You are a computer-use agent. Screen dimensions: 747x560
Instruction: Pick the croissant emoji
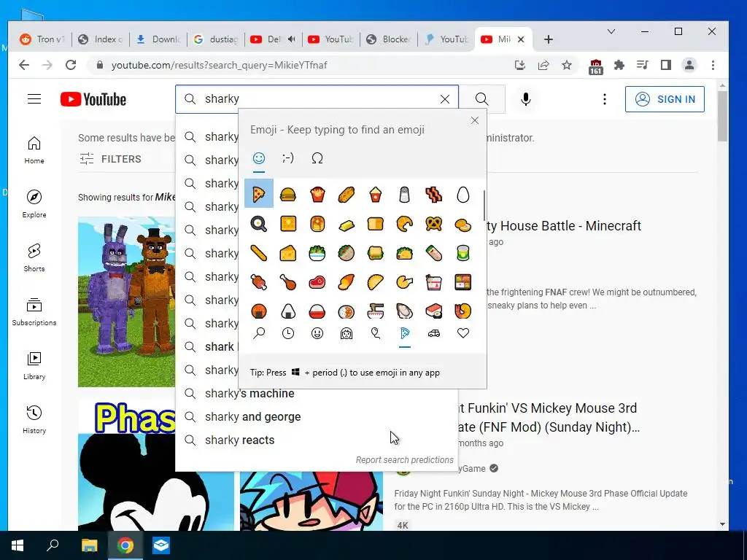pyautogui.click(x=404, y=224)
